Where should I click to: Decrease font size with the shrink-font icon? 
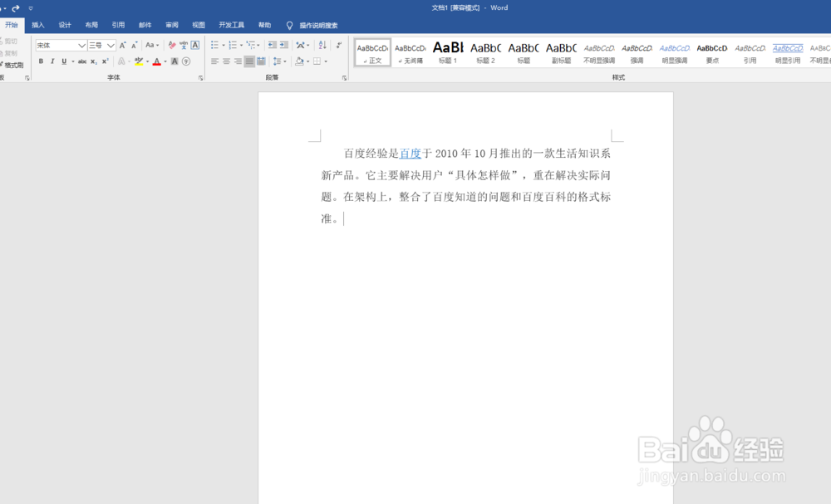(x=135, y=46)
